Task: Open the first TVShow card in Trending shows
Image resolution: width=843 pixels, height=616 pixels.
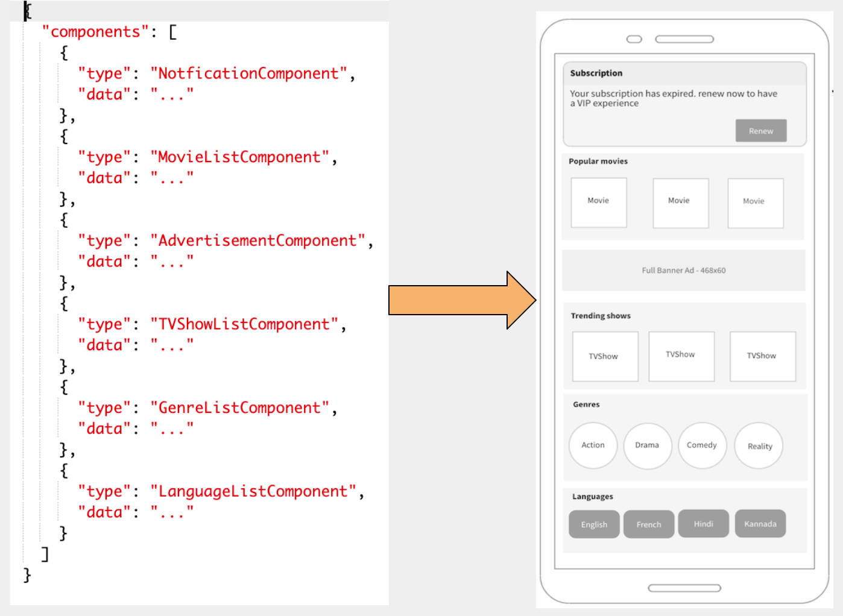Action: (x=605, y=356)
